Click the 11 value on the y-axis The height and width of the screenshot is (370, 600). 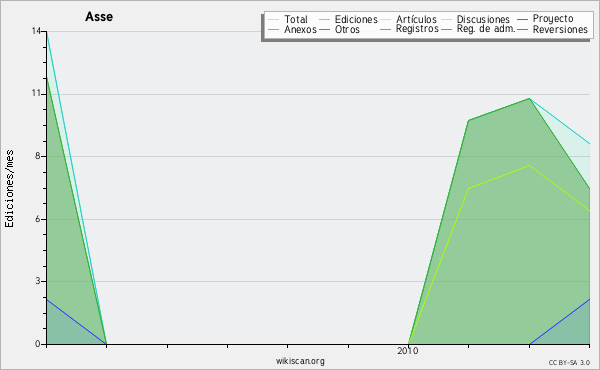pyautogui.click(x=36, y=93)
